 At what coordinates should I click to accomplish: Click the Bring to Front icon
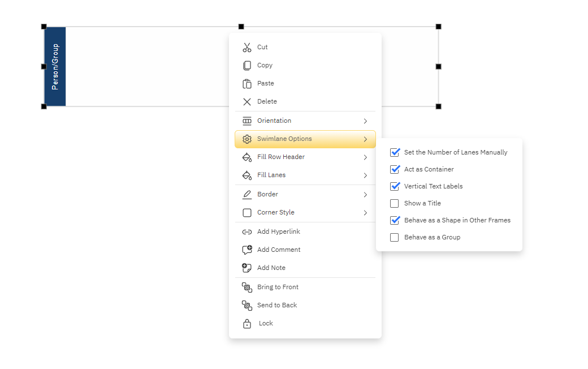tap(247, 288)
